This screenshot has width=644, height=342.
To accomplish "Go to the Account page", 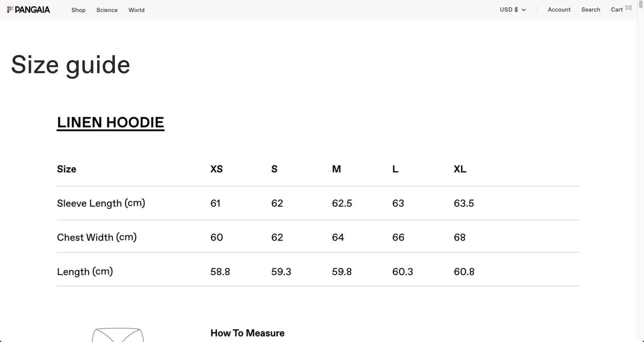I will [x=559, y=10].
